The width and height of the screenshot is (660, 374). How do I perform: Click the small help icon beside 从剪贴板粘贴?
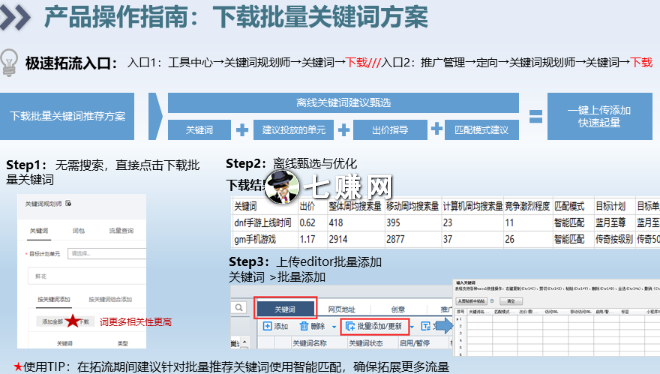pos(492,301)
